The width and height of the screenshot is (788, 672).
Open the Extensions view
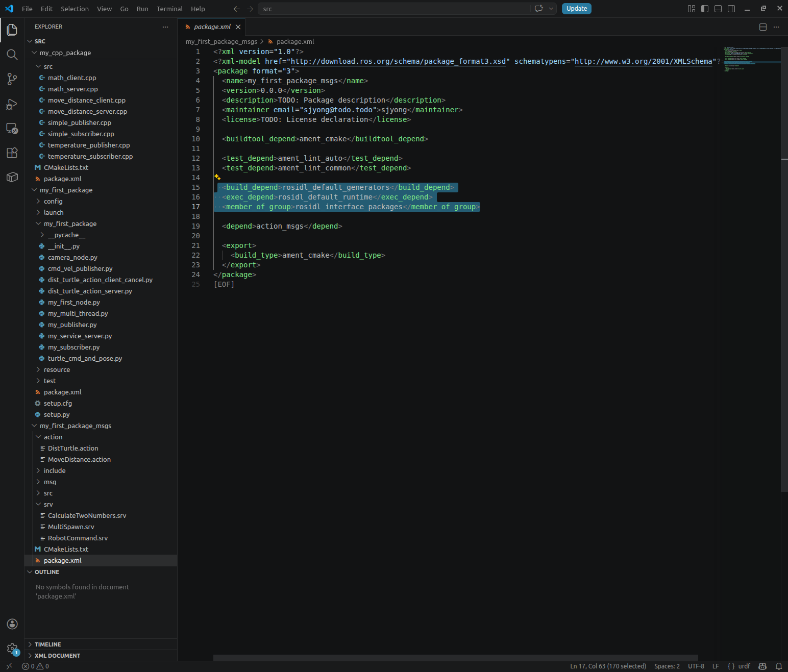point(12,153)
